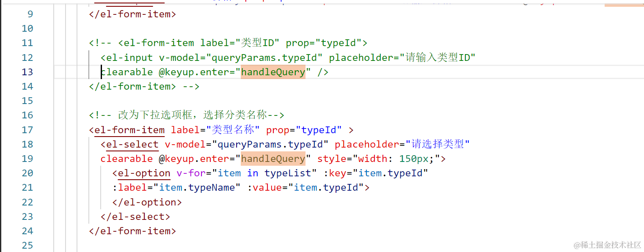Click the placeholder text 请选择类型
This screenshot has width=644, height=252.
click(438, 145)
